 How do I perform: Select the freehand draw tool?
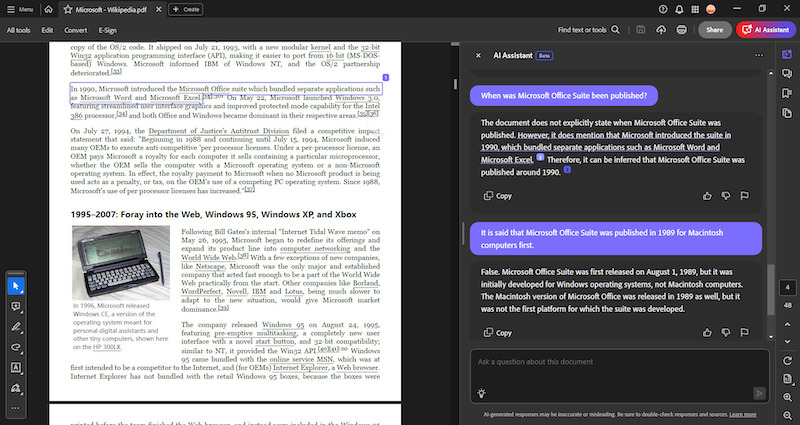16,347
